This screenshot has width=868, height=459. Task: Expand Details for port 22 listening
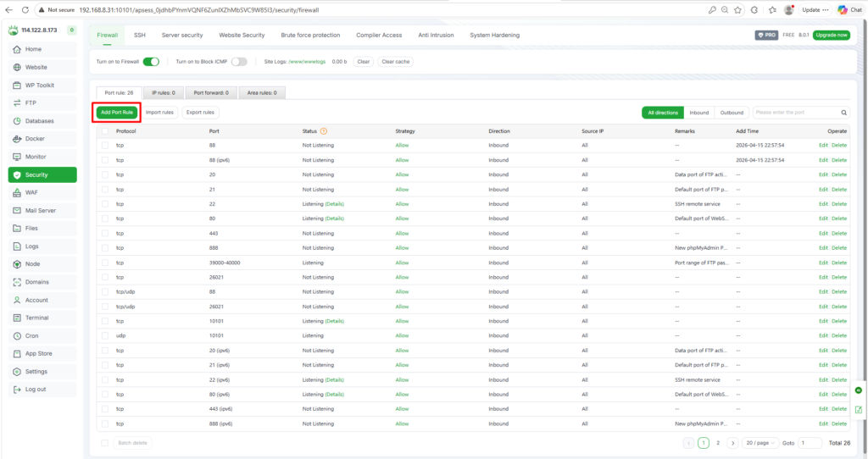(335, 204)
